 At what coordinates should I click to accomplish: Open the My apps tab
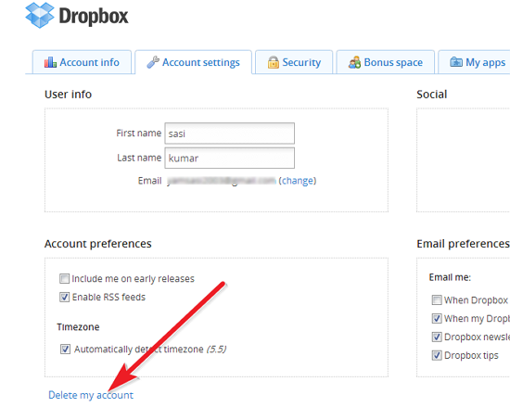[x=474, y=62]
